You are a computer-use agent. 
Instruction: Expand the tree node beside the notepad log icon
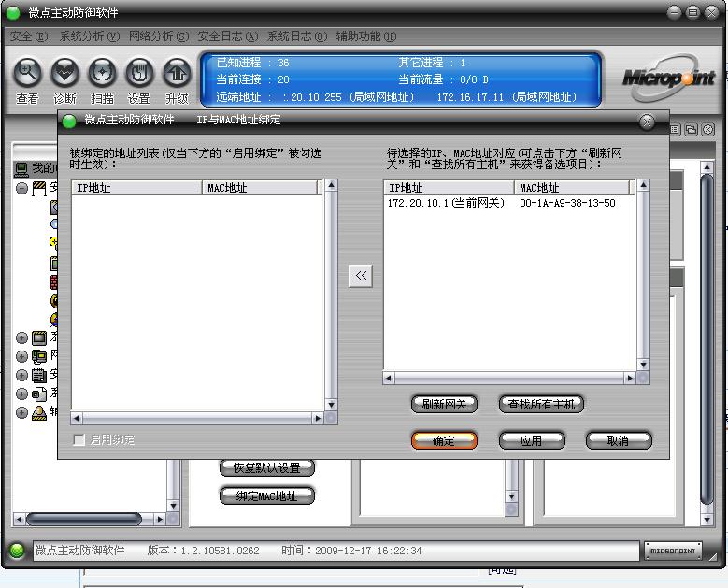(21, 375)
